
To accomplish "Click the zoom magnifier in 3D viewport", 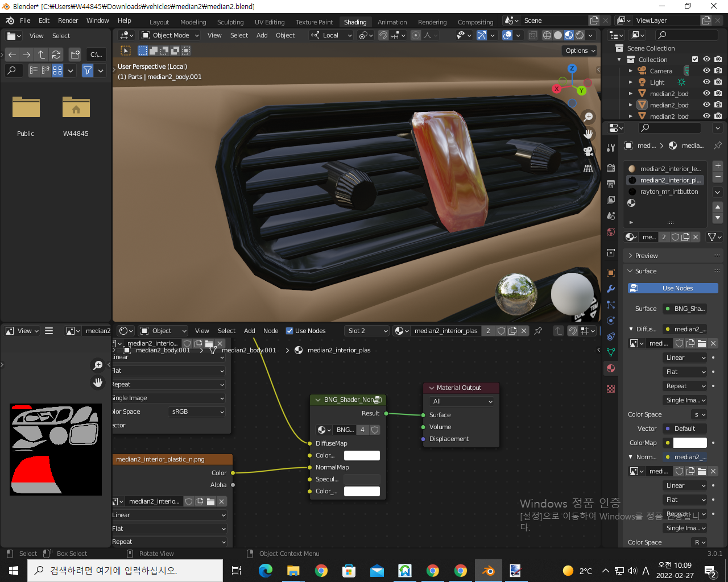I will (x=588, y=117).
